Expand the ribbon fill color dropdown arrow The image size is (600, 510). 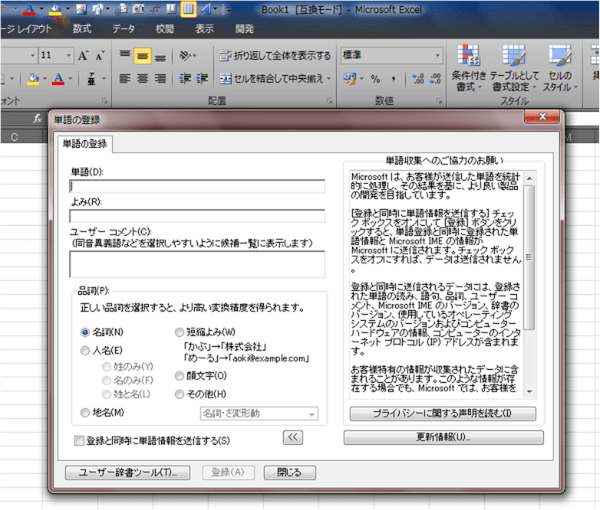pyautogui.click(x=45, y=79)
